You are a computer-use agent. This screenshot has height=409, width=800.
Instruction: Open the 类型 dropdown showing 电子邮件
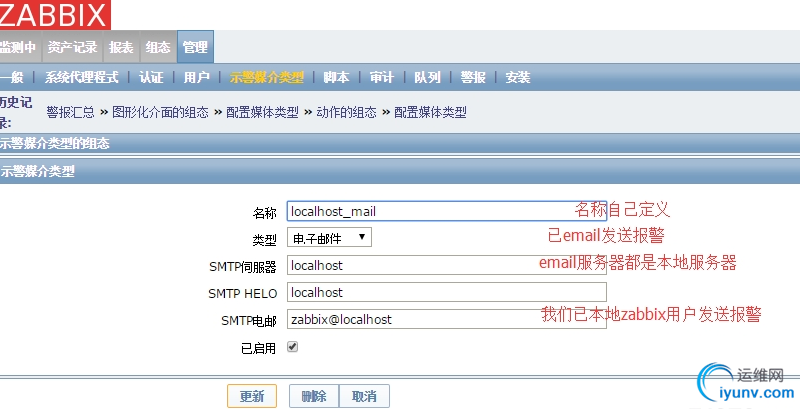tap(329, 238)
